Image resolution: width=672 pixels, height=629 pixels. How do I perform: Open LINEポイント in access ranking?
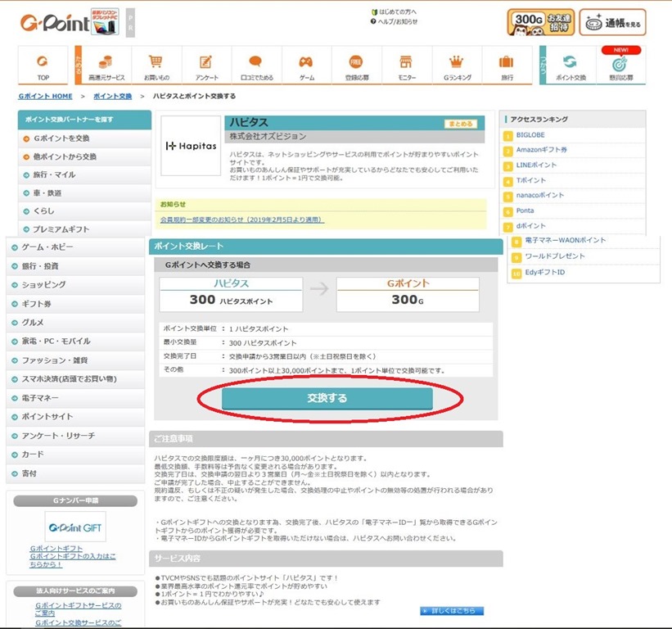536,165
